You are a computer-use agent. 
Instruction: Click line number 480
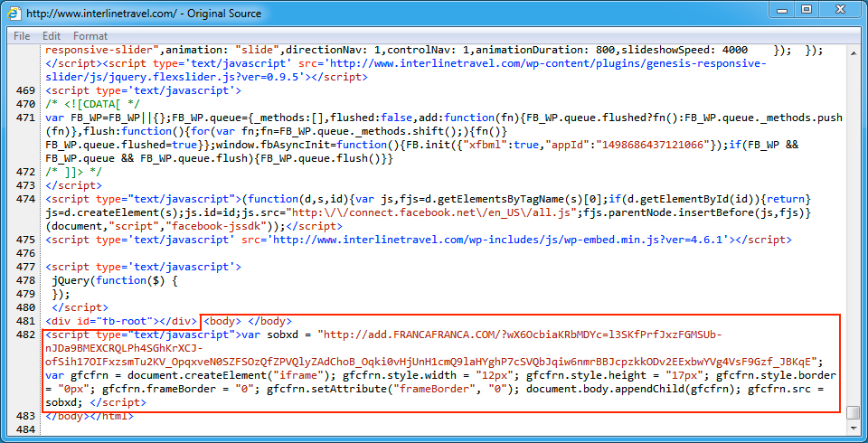pos(25,307)
